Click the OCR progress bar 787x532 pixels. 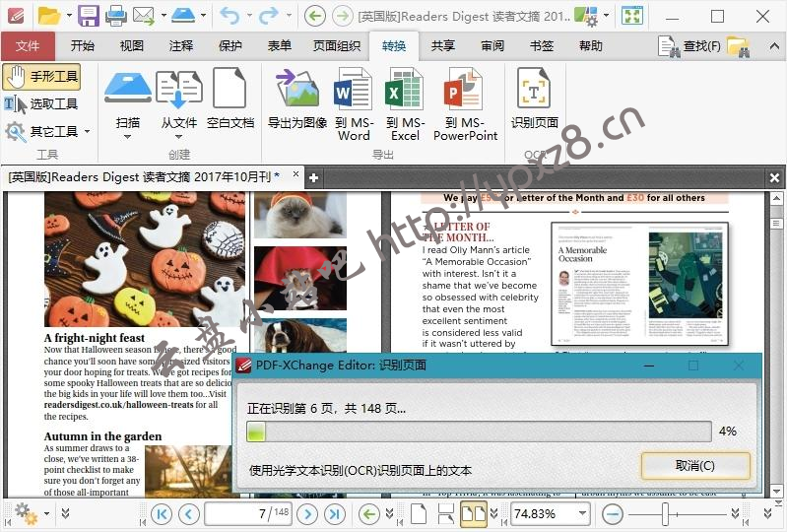479,432
